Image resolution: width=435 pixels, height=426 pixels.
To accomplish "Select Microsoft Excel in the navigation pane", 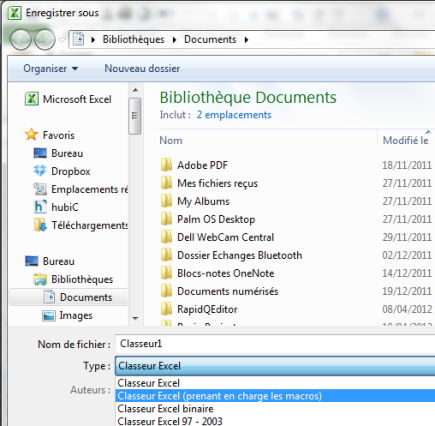I will 77,99.
